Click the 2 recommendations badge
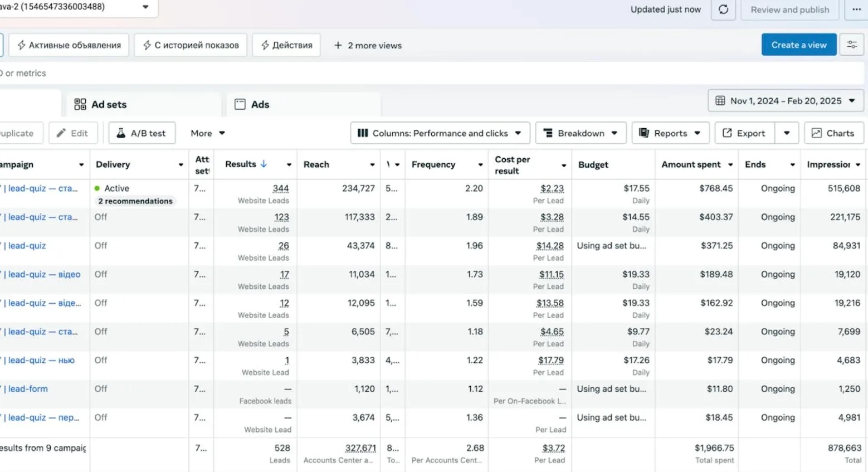 135,201
